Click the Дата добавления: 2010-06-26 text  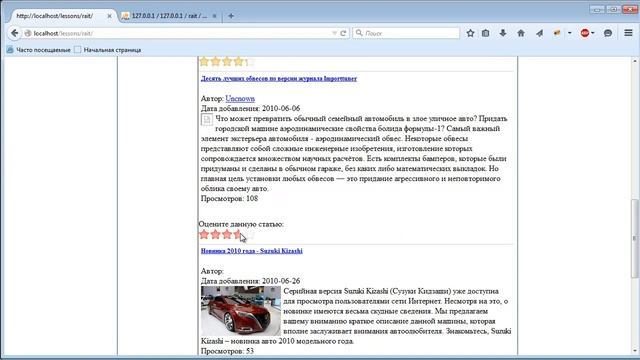250,281
